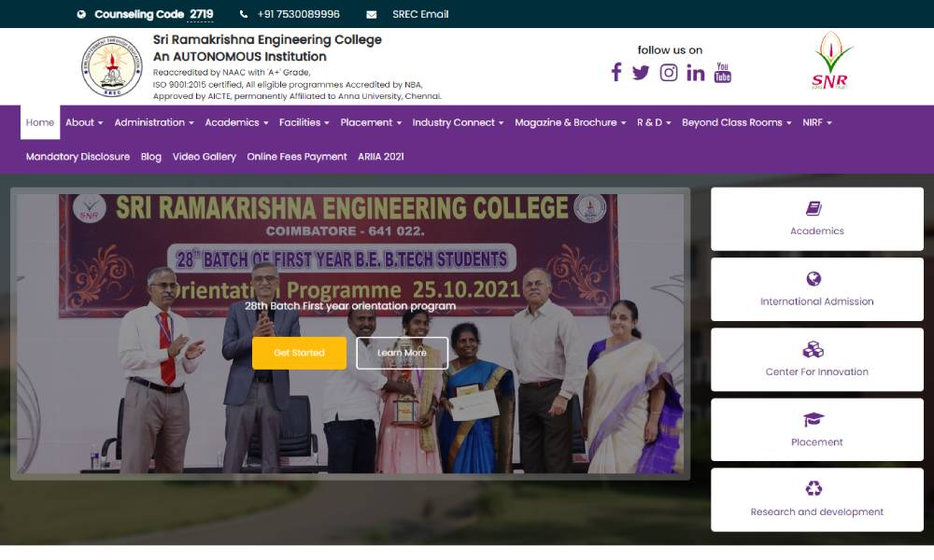Go to the Home tab

[x=40, y=122]
